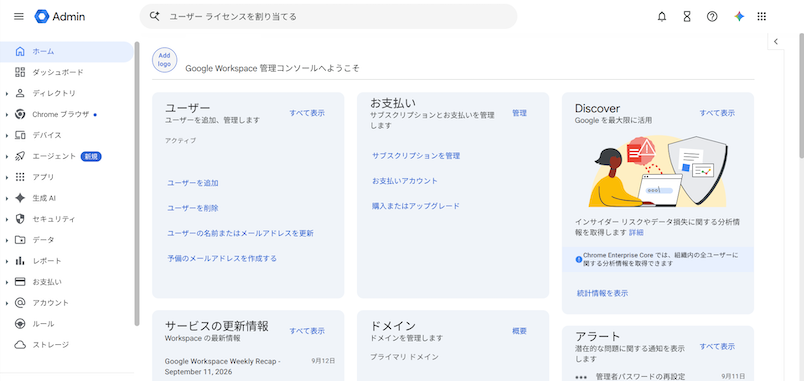Open the tasks hourglass icon
Image resolution: width=804 pixels, height=381 pixels.
pyautogui.click(x=687, y=16)
